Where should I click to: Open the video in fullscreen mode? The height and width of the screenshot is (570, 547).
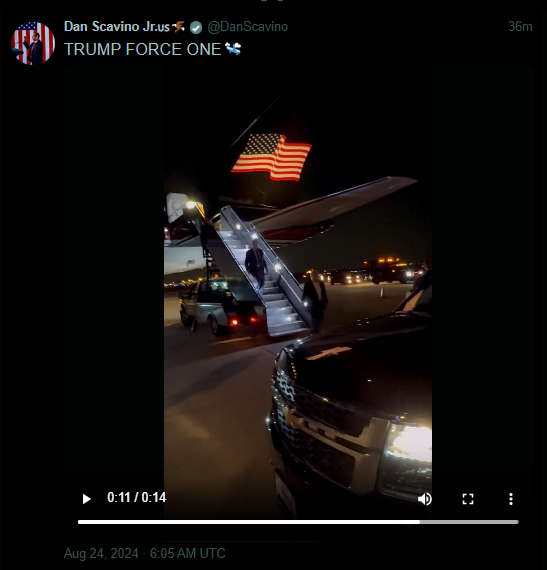point(468,499)
